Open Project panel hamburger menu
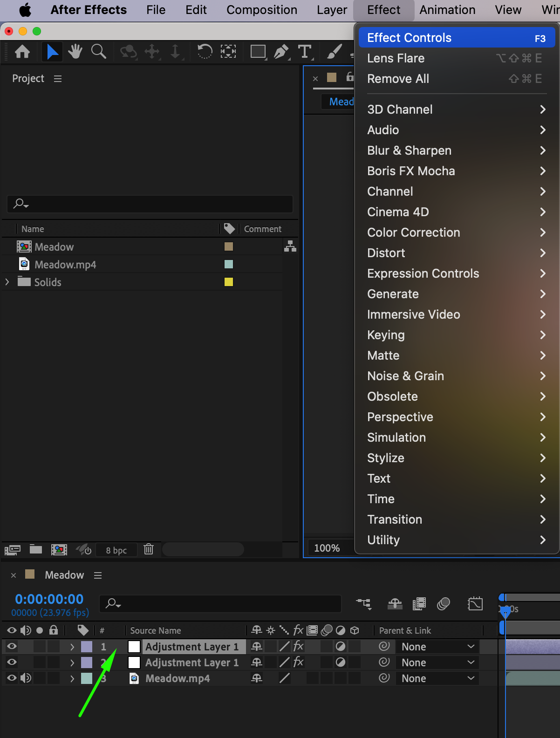The width and height of the screenshot is (560, 738). point(58,79)
